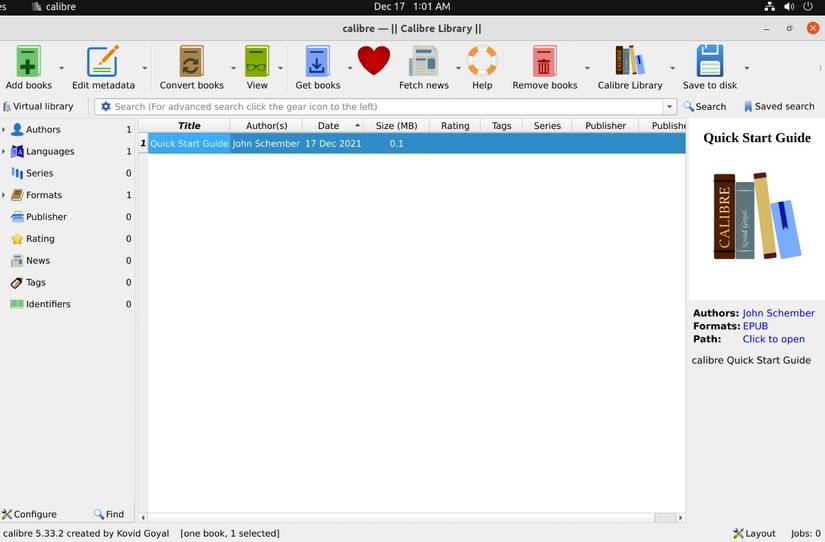
Task: Click the Get books icon
Action: pyautogui.click(x=317, y=61)
